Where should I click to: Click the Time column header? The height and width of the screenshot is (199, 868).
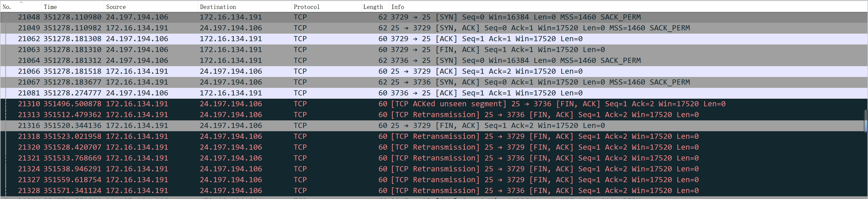pyautogui.click(x=50, y=7)
